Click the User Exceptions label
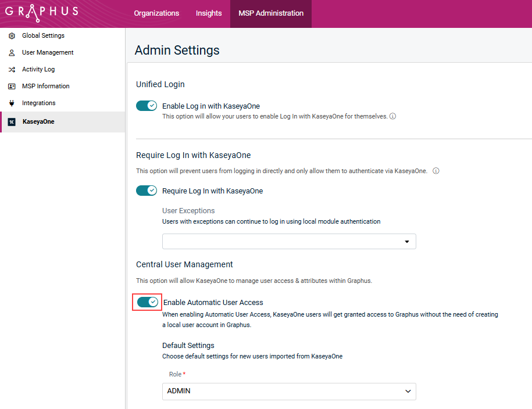Screen dimensions: 532x409 (188, 211)
